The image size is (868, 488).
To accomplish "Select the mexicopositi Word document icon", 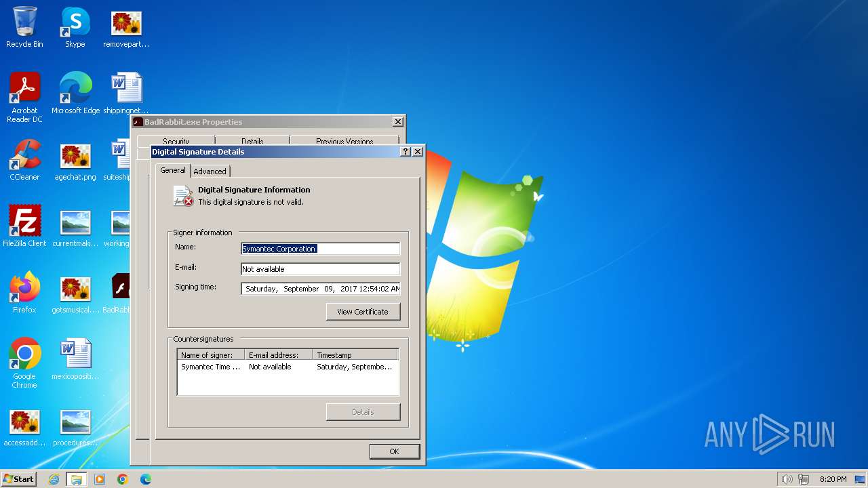I will click(75, 359).
